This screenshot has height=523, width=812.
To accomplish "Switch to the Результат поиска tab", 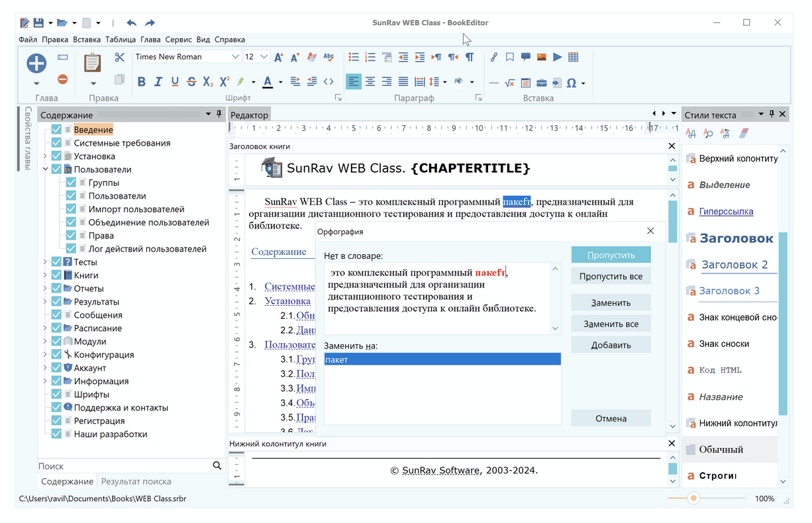I will pos(136,481).
